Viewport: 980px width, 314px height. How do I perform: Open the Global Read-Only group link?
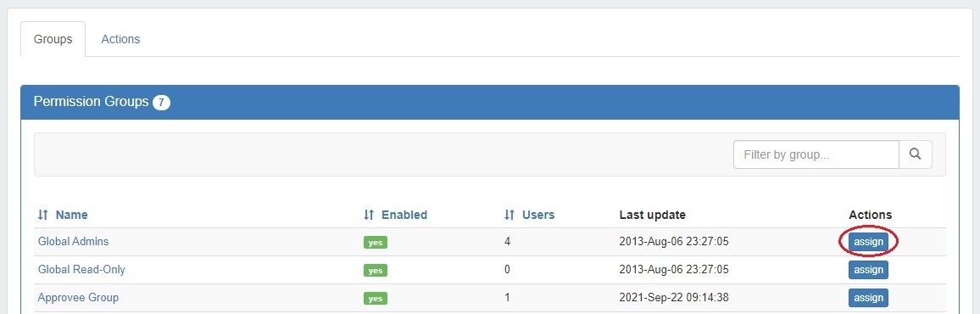82,270
